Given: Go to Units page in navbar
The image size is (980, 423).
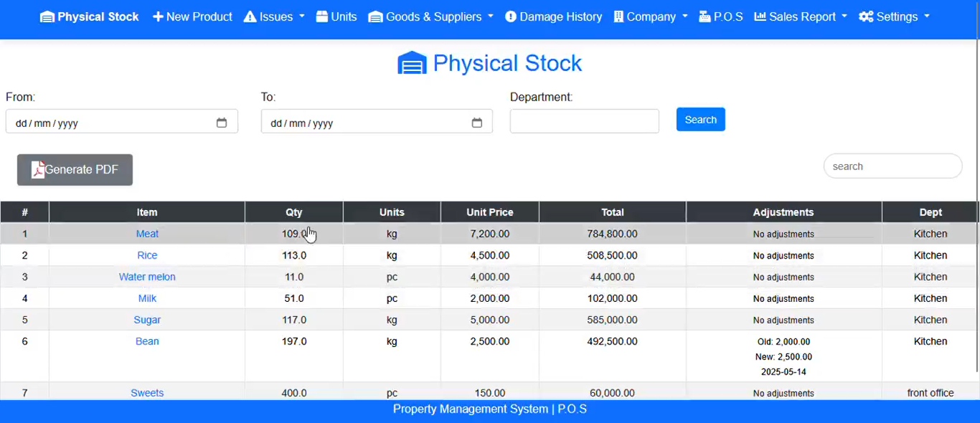Looking at the screenshot, I should (336, 16).
